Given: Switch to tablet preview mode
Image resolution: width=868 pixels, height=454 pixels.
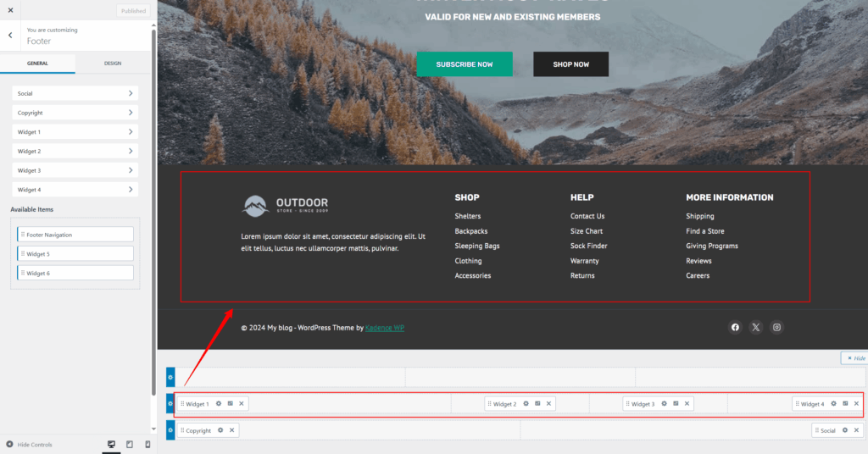Looking at the screenshot, I should pyautogui.click(x=130, y=444).
